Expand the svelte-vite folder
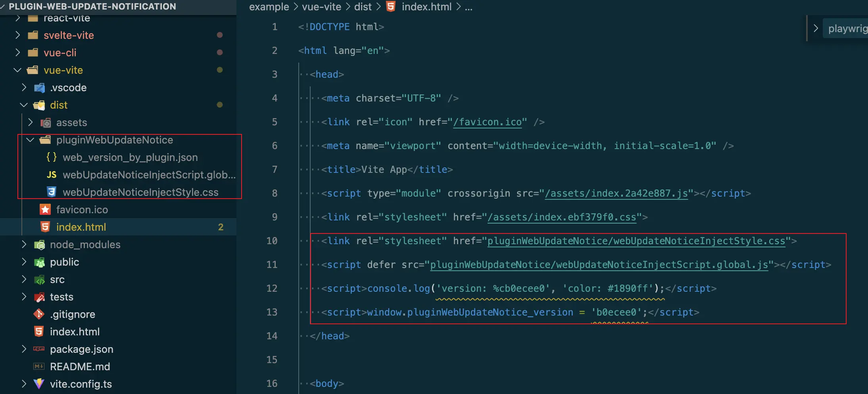 click(x=17, y=35)
